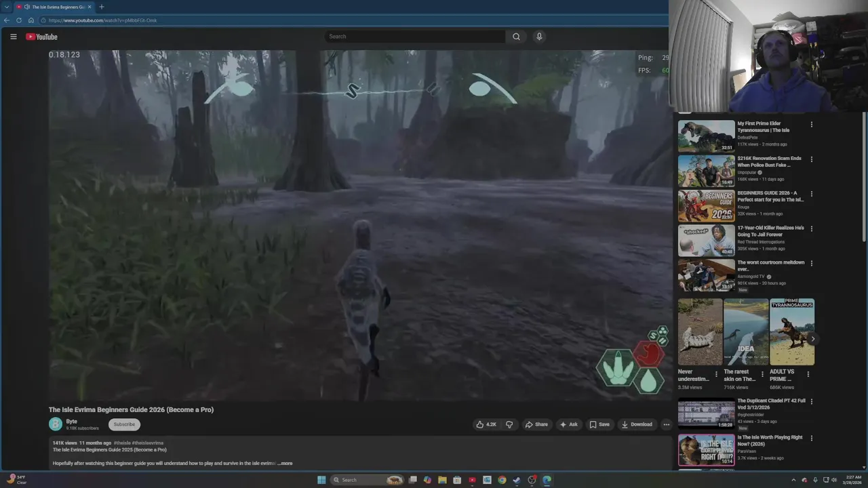The height and width of the screenshot is (488, 868).
Task: Click the search magnifier button
Action: pyautogui.click(x=516, y=37)
